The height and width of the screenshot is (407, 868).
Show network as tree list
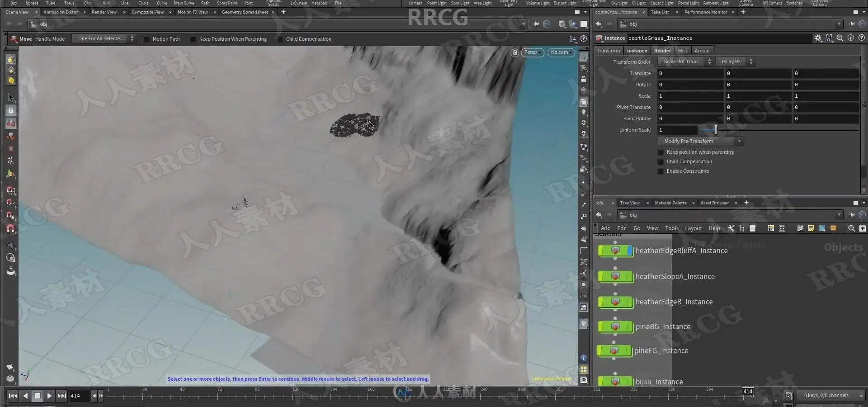pos(742,228)
